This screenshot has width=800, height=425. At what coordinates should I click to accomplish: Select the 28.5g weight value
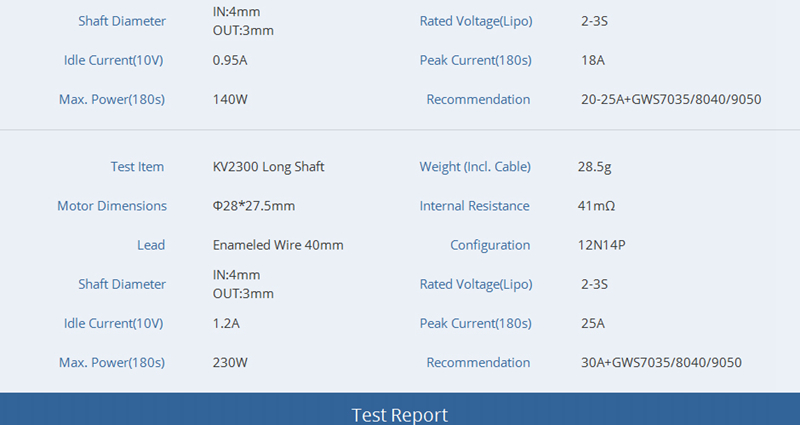pos(597,167)
